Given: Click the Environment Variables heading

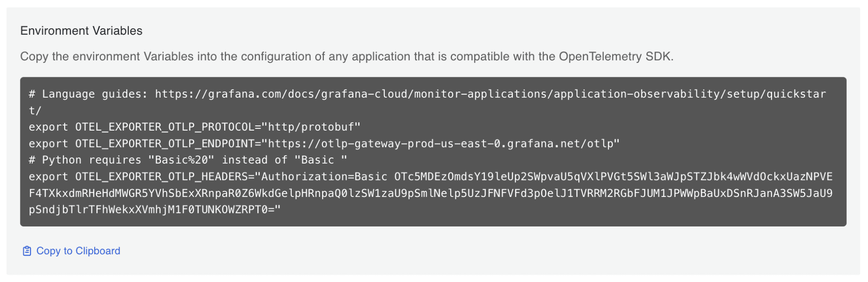Looking at the screenshot, I should (x=81, y=31).
